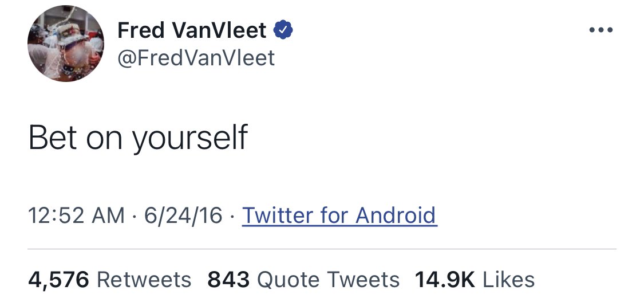
Task: Click the "14.9K" likes count number
Action: coord(445,279)
